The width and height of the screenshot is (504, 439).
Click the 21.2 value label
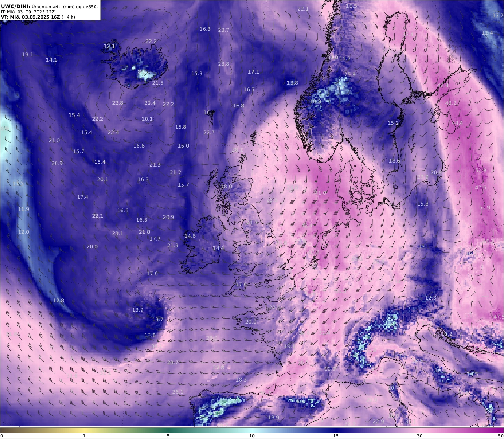176,173
